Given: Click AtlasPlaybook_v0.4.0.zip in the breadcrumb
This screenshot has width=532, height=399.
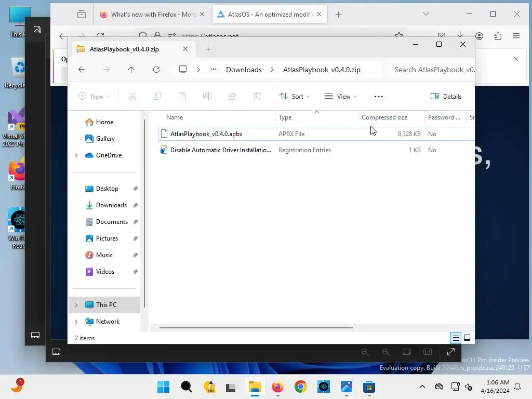Looking at the screenshot, I should (322, 70).
